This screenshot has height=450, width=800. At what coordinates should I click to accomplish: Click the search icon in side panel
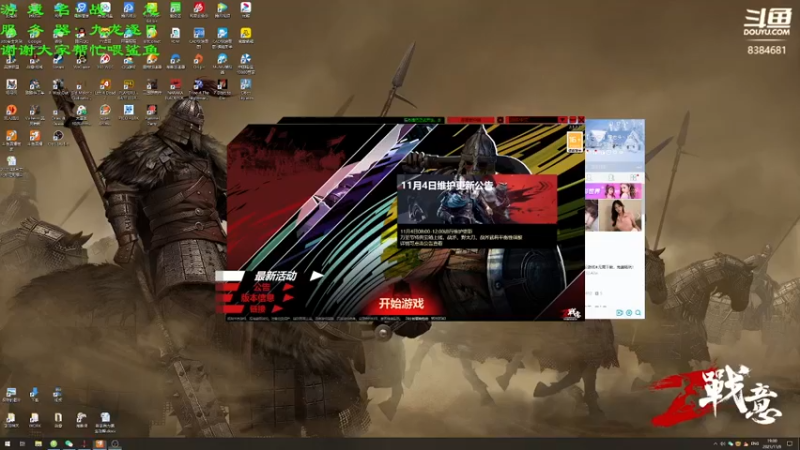click(638, 313)
